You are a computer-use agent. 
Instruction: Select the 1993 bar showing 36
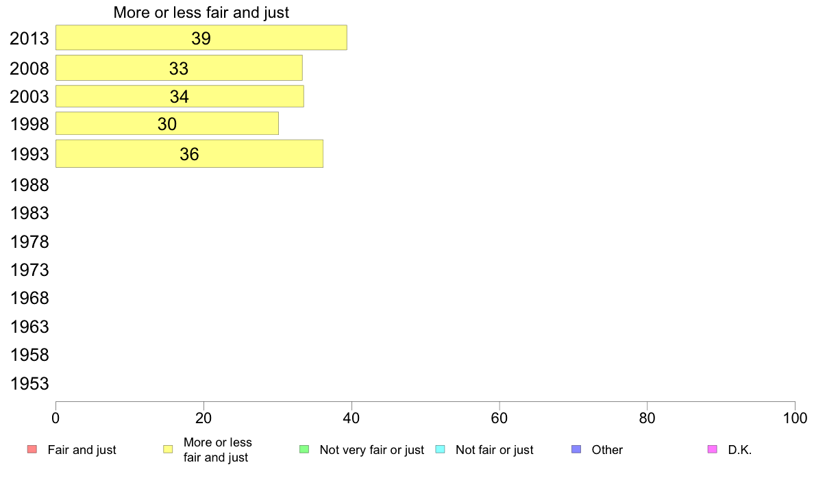coord(190,153)
